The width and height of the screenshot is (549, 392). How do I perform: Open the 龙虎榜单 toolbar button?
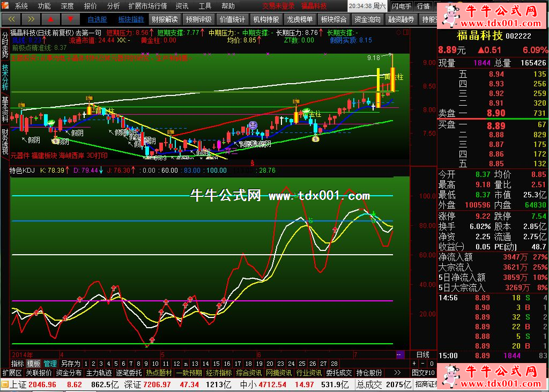click(x=300, y=19)
